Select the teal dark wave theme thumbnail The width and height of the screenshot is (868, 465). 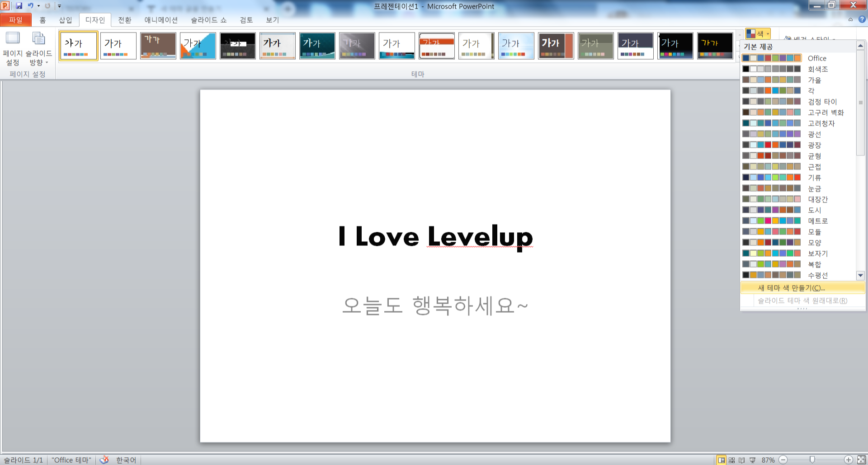pyautogui.click(x=317, y=46)
